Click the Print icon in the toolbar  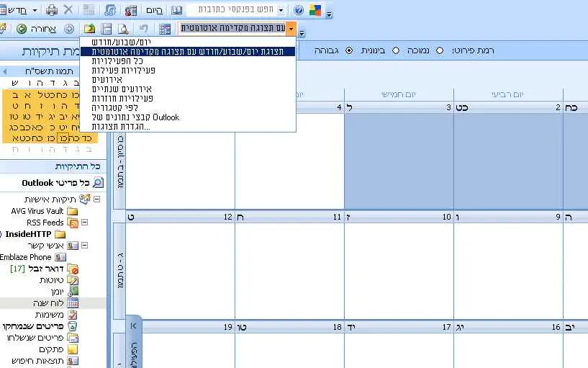click(52, 10)
